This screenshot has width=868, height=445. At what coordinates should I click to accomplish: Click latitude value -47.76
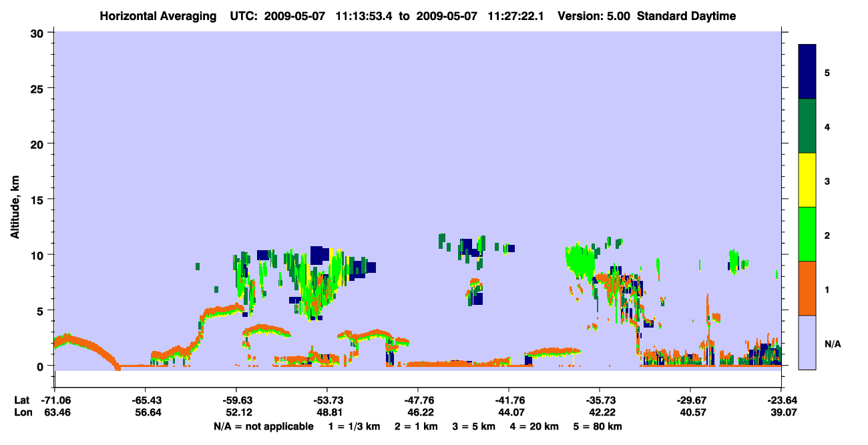418,400
